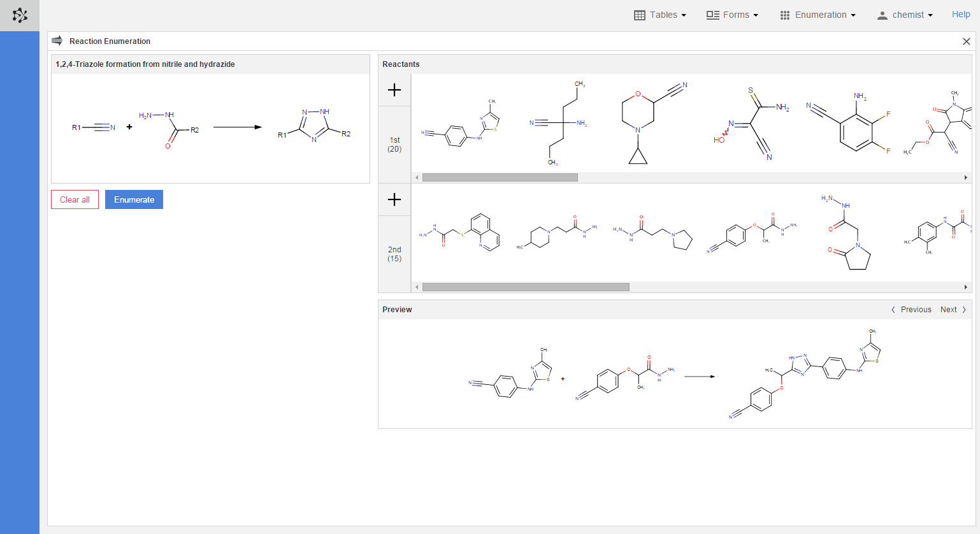Go to Next preview
Screen dimensions: 980x534
(x=953, y=310)
